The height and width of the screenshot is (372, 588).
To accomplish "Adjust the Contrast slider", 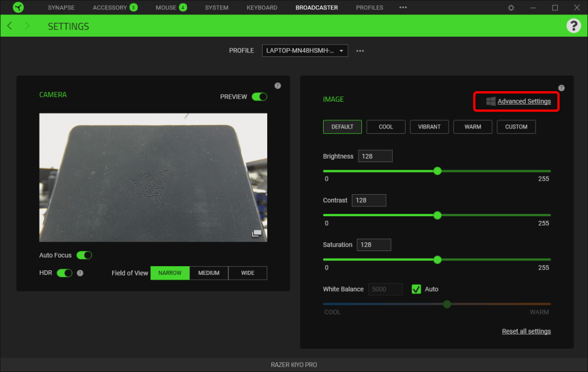I will pos(436,215).
